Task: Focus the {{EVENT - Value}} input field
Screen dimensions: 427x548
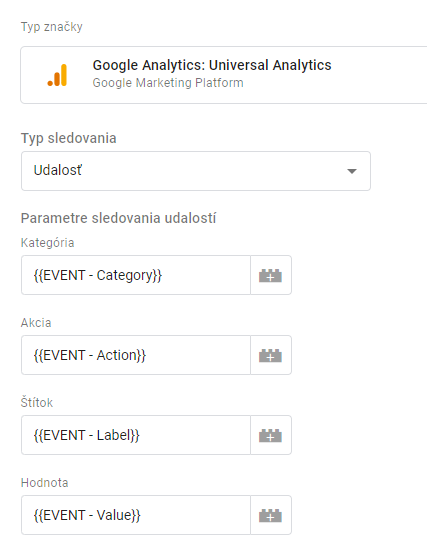Action: coord(136,515)
